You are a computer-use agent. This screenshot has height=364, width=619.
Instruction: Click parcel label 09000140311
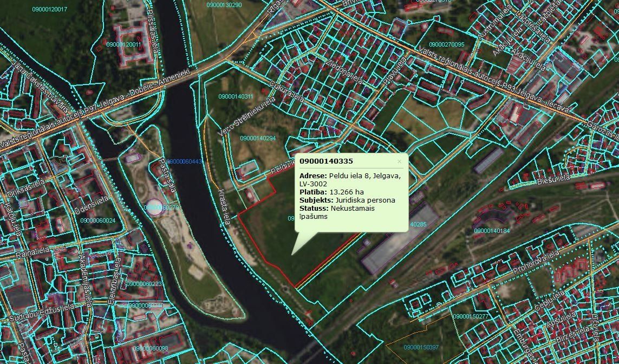(x=236, y=96)
